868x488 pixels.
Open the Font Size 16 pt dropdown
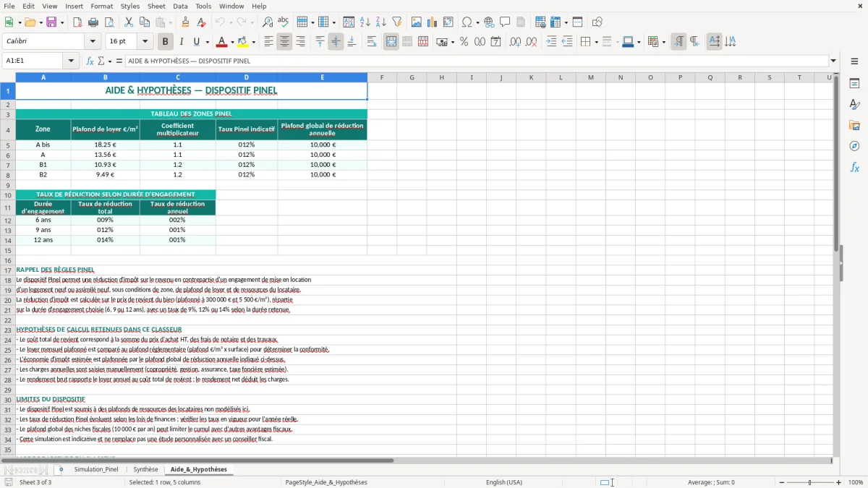pos(145,42)
